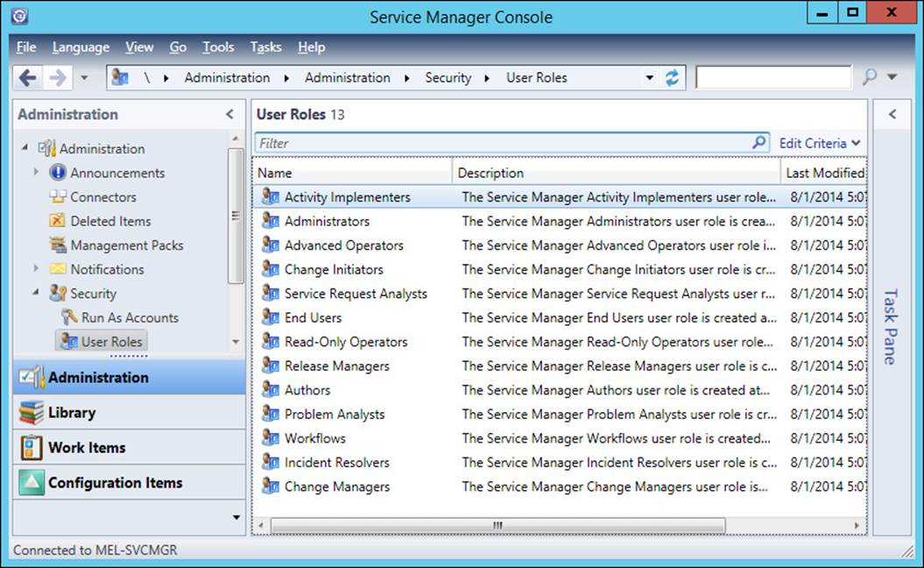The width and height of the screenshot is (924, 568).
Task: Click the Security breadcrumb segment
Action: (448, 78)
